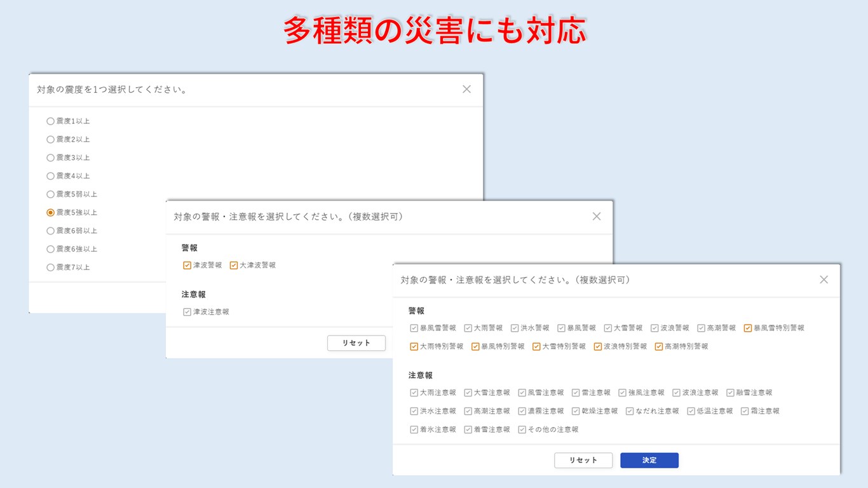Select the 震度2以上 radio button
Screen dimensions: 868x488
(51, 139)
